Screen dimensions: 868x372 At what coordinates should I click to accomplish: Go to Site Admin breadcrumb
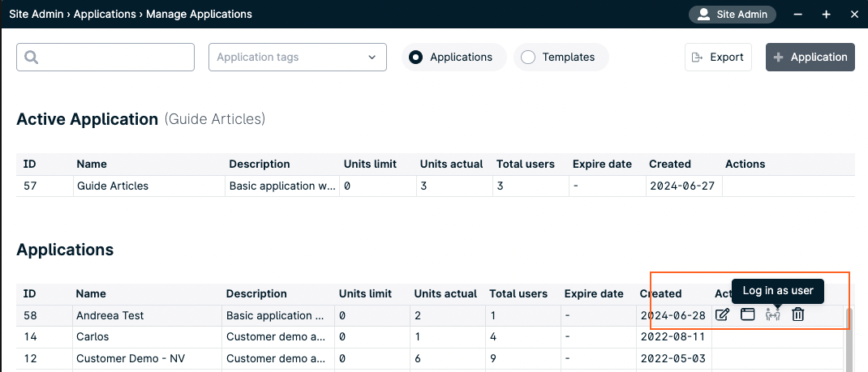[x=36, y=15]
